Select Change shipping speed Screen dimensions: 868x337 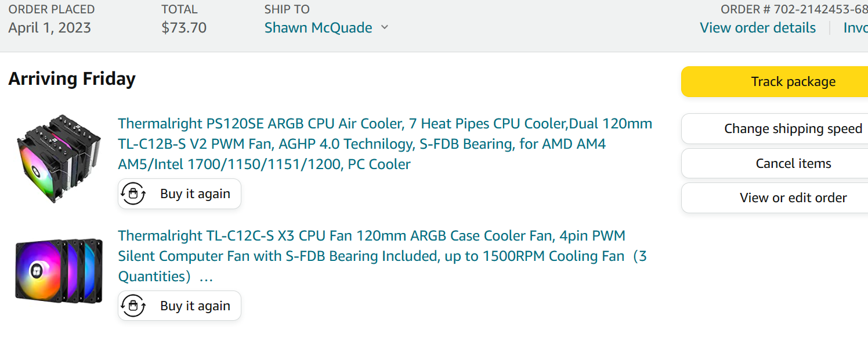point(775,128)
